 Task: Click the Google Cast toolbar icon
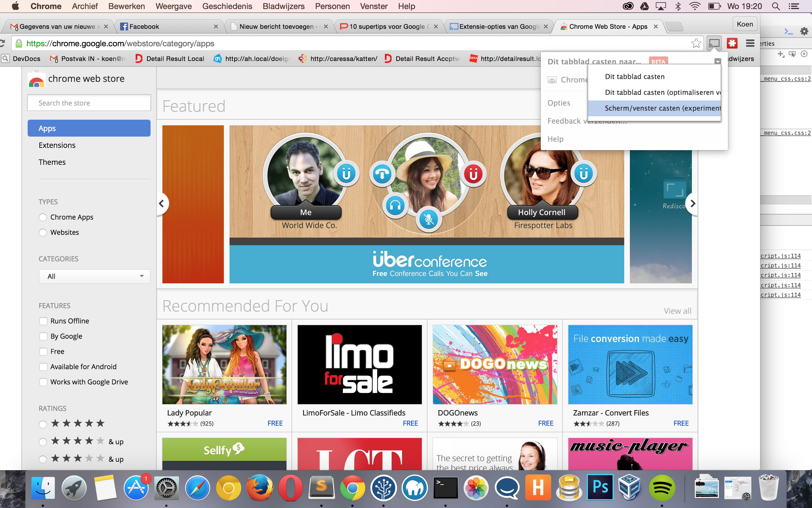(714, 43)
